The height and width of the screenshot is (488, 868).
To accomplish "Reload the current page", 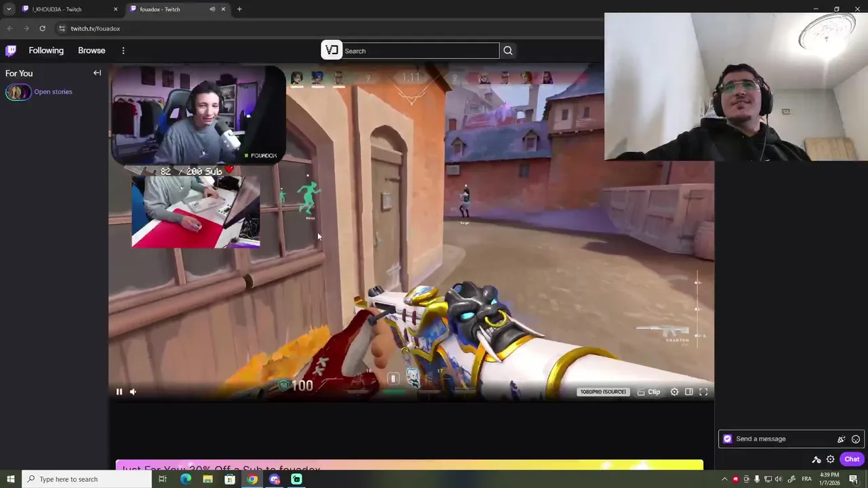I will [x=42, y=28].
